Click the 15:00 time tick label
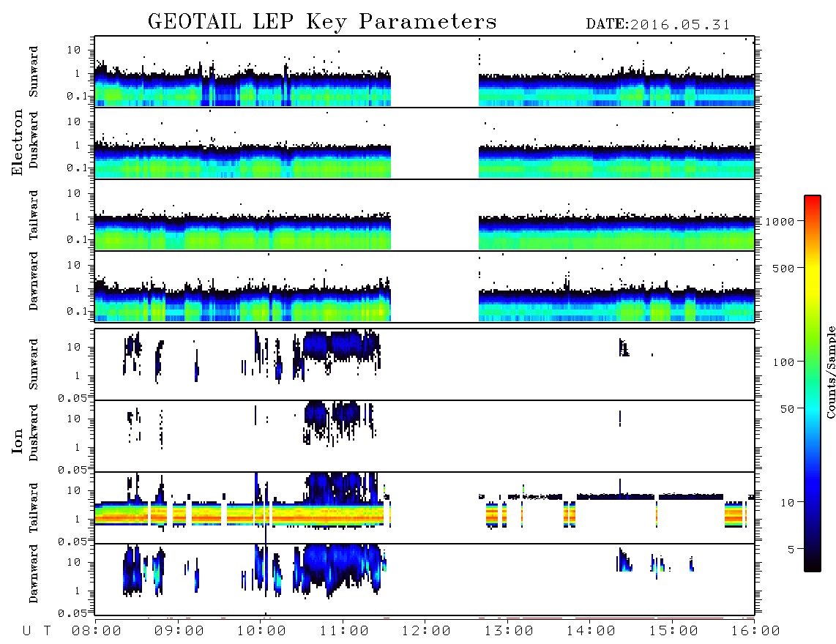This screenshot has height=644, width=836. (x=673, y=632)
